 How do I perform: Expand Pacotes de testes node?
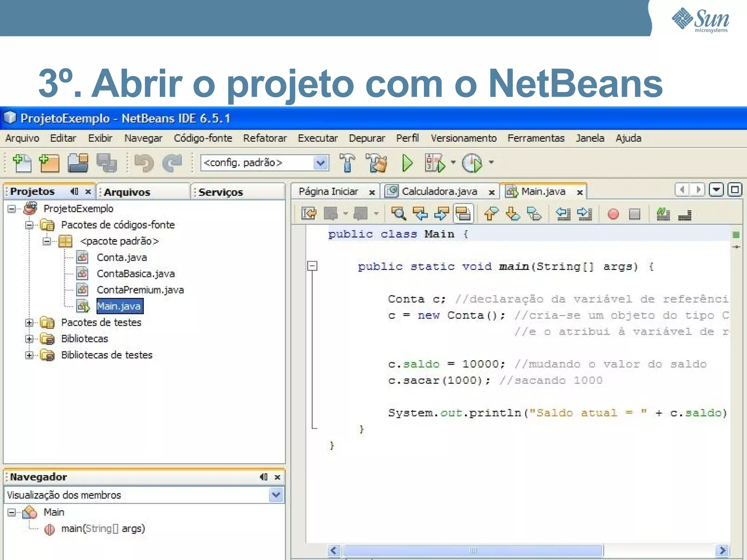click(x=29, y=323)
